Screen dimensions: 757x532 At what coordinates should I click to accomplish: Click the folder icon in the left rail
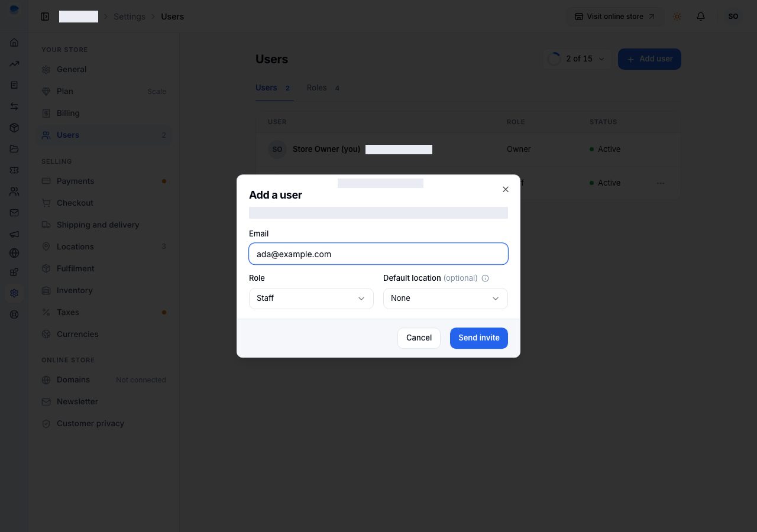tap(14, 149)
